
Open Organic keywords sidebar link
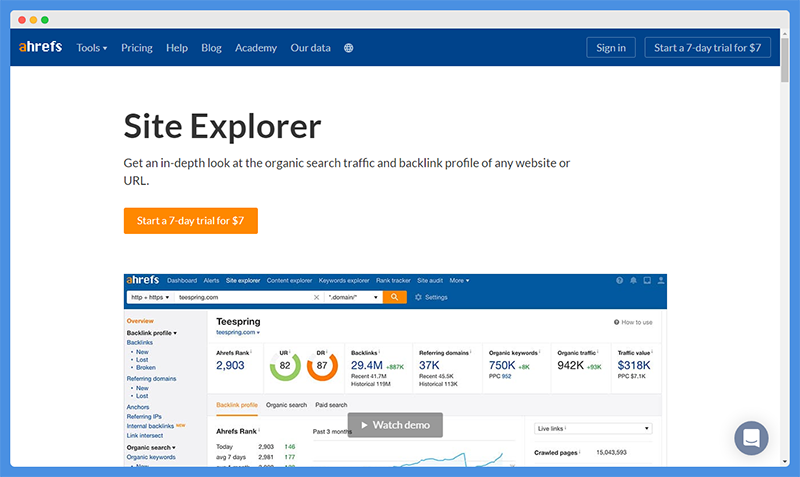pyautogui.click(x=151, y=457)
